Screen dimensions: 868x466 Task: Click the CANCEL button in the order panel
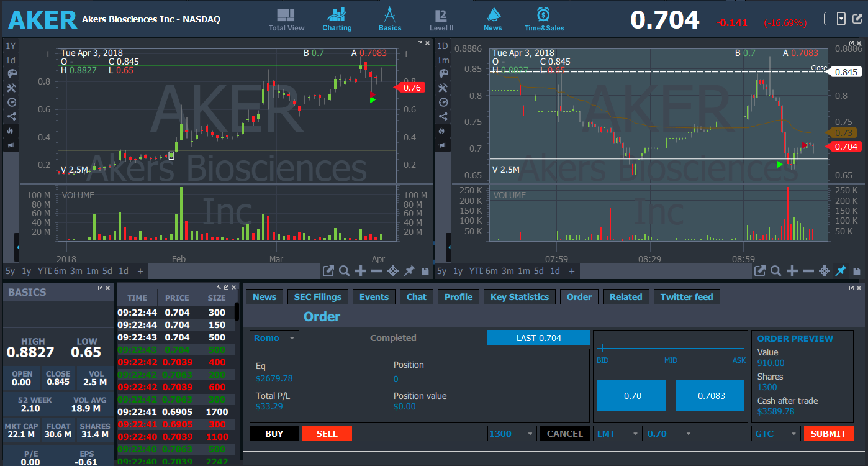[564, 434]
